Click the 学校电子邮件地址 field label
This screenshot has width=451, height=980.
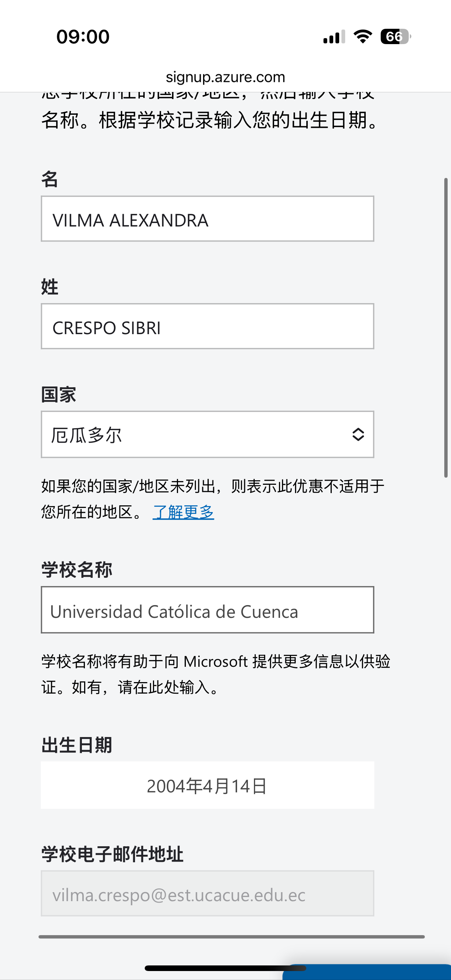[x=112, y=854]
